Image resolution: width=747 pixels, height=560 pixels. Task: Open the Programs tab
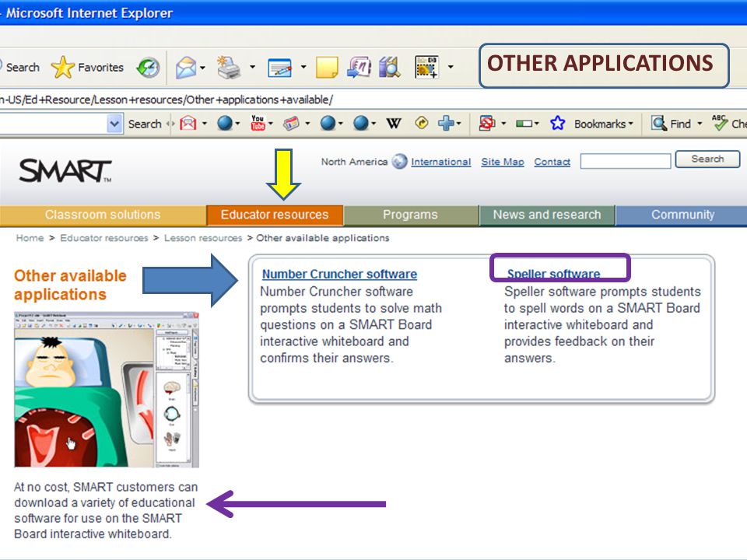click(410, 215)
